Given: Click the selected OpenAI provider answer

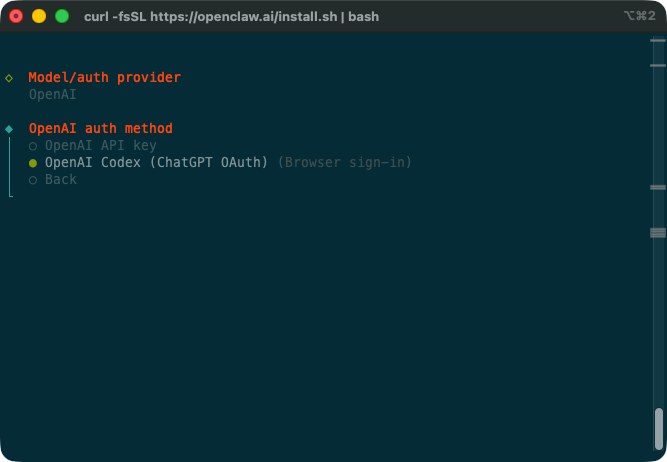Looking at the screenshot, I should [x=52, y=95].
